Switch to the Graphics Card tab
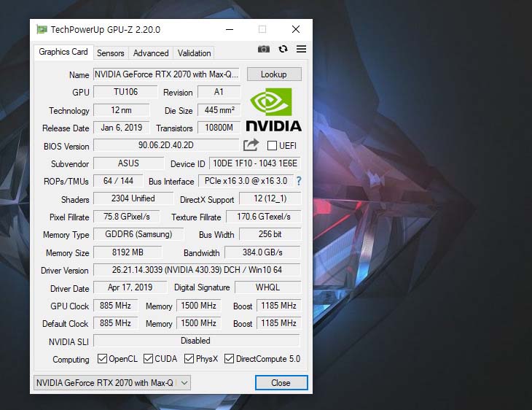532x410 pixels. 63,52
